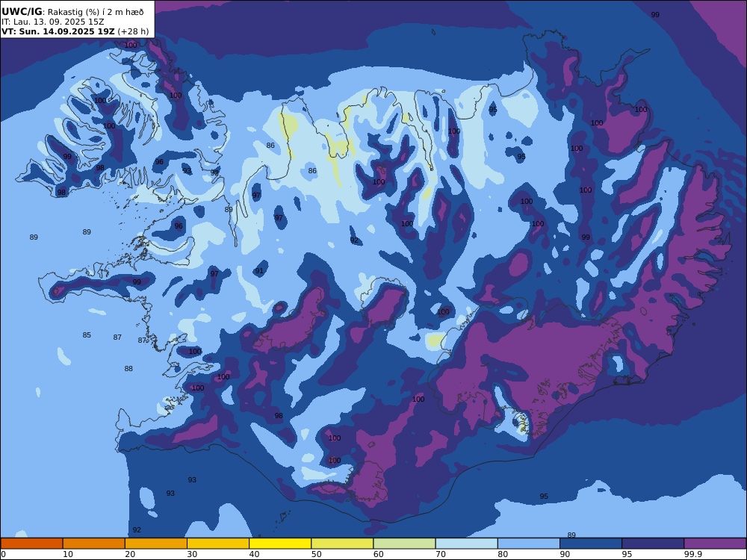Click the humidity value '88' over the sea
Screen dimensions: 747x560
pos(128,368)
